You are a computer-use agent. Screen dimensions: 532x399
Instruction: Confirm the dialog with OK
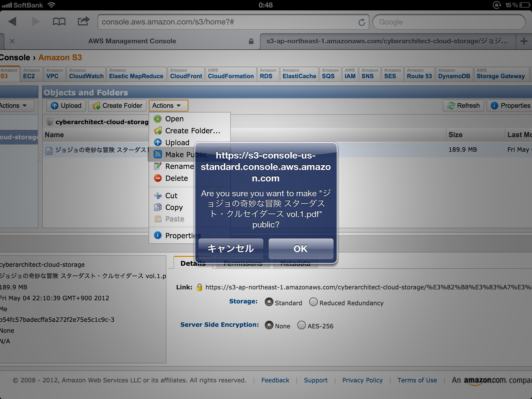coord(301,249)
